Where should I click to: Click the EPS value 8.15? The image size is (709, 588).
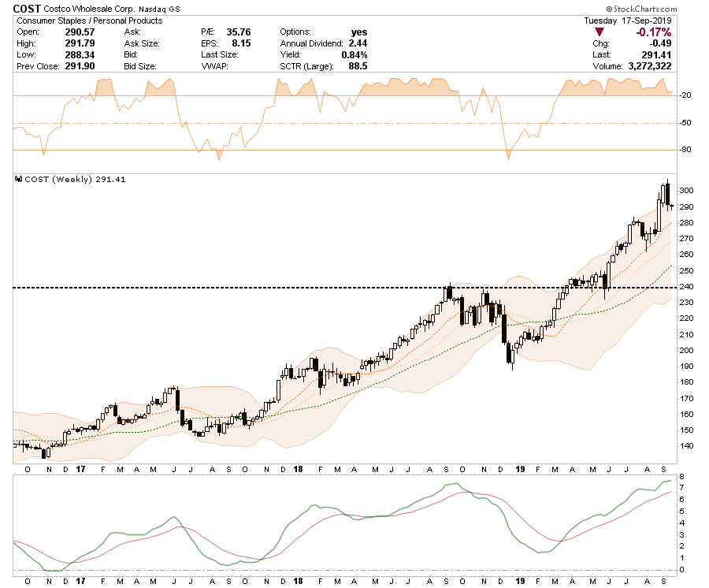coord(242,43)
